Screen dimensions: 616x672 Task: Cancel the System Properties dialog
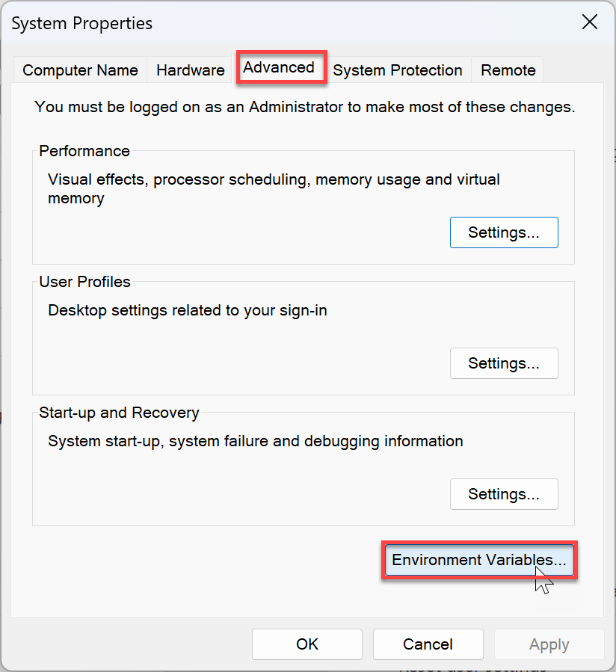pos(428,644)
